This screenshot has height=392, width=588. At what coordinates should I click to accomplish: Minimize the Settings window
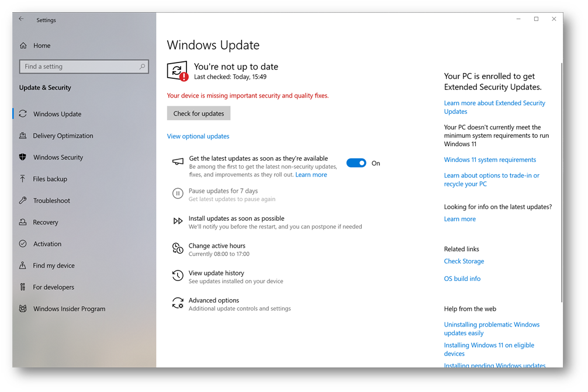518,19
